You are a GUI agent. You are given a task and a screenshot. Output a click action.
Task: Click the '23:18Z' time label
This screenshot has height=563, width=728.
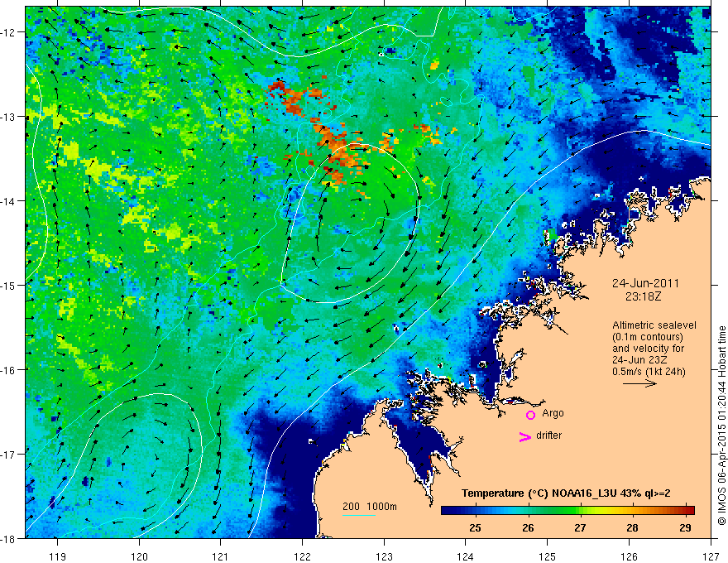[x=643, y=296]
